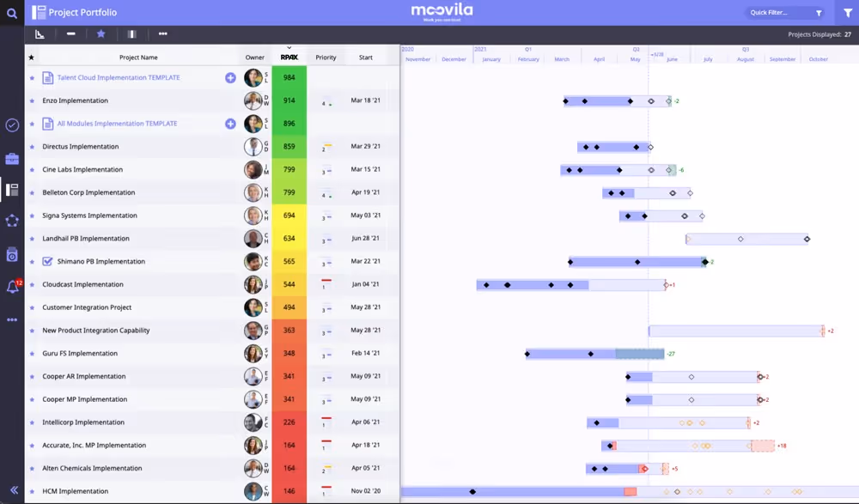Open the Quick Filter dropdown

pos(784,13)
